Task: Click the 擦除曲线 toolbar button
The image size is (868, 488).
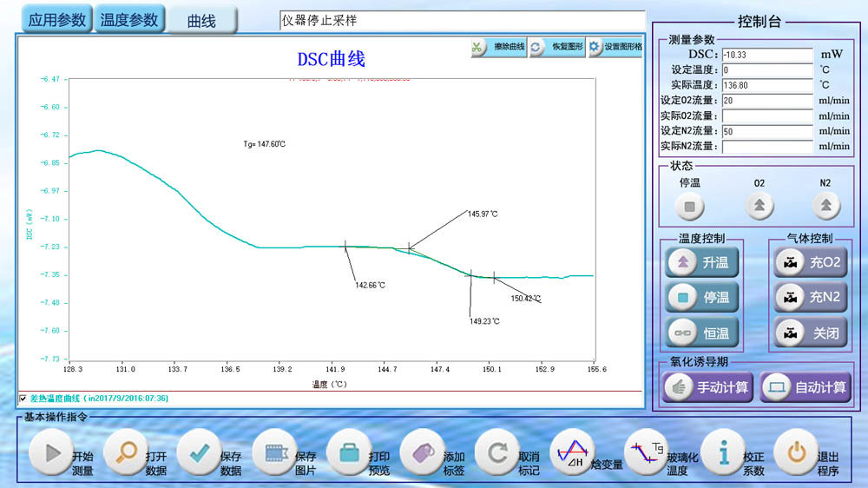Action: click(498, 47)
